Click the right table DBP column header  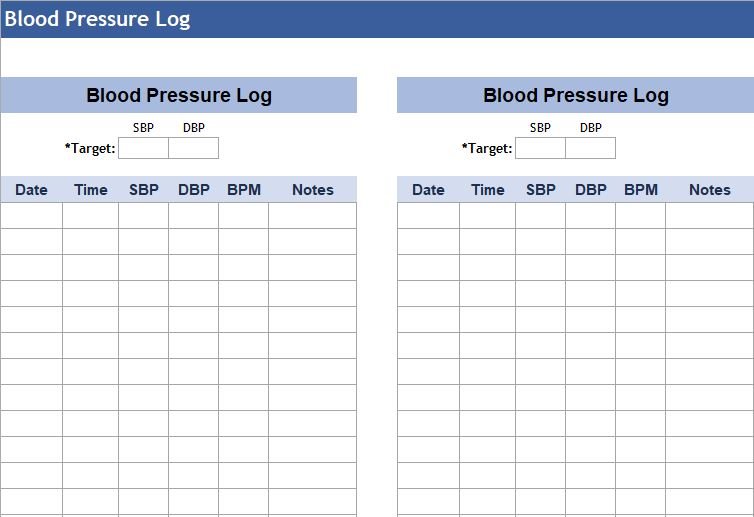pyautogui.click(x=591, y=189)
